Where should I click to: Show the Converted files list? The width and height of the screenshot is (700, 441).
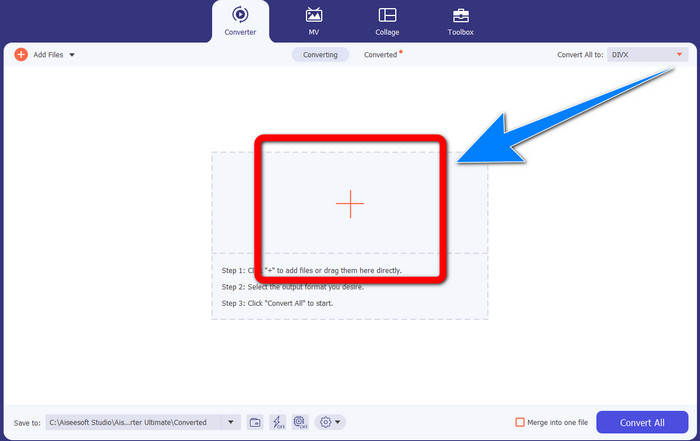(x=381, y=55)
